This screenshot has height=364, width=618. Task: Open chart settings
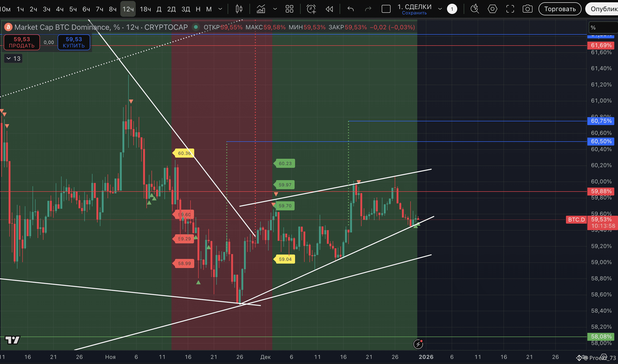pos(492,9)
